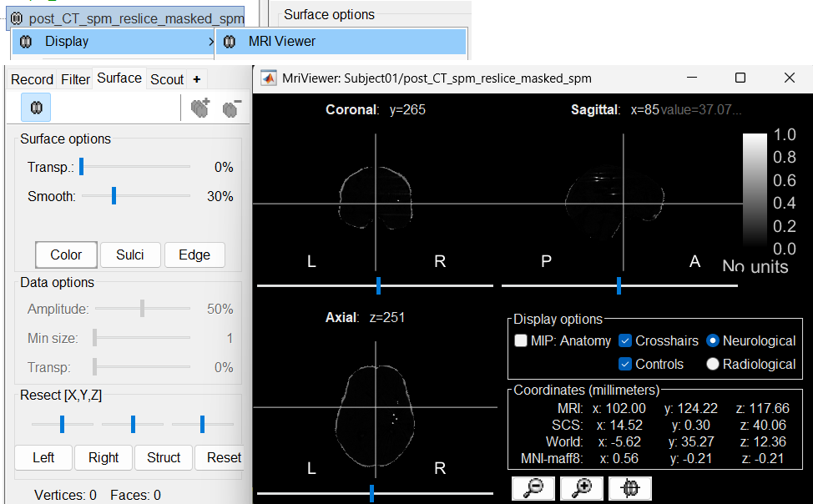Image resolution: width=813 pixels, height=504 pixels.
Task: Switch to the Scout tab
Action: 167,79
